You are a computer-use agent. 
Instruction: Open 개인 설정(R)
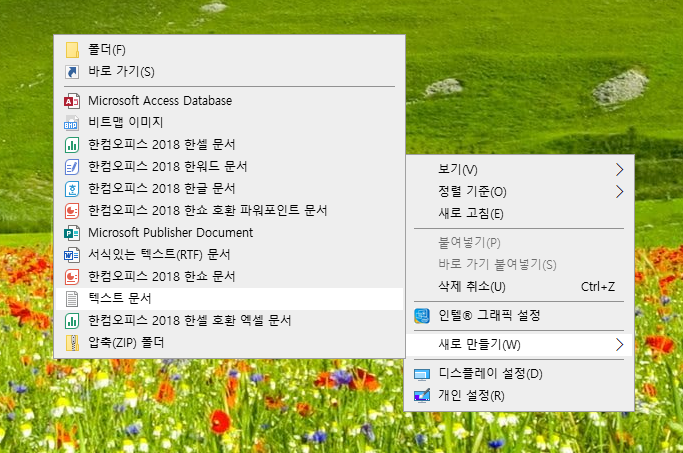518,396
